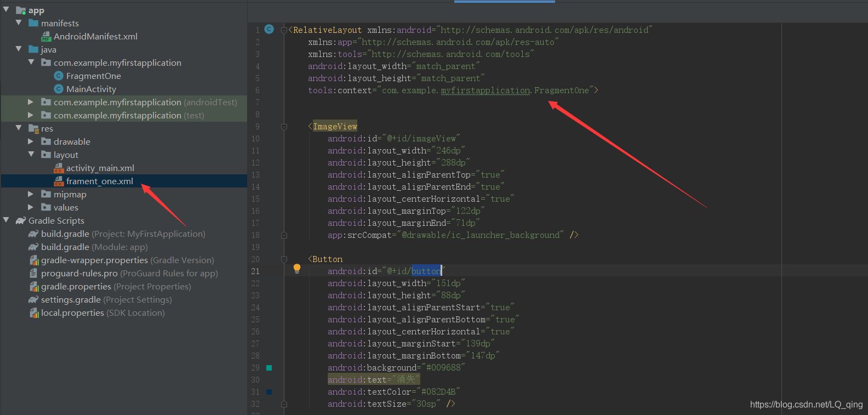This screenshot has height=415, width=868.
Task: Click the res folder icon
Action: (33, 128)
